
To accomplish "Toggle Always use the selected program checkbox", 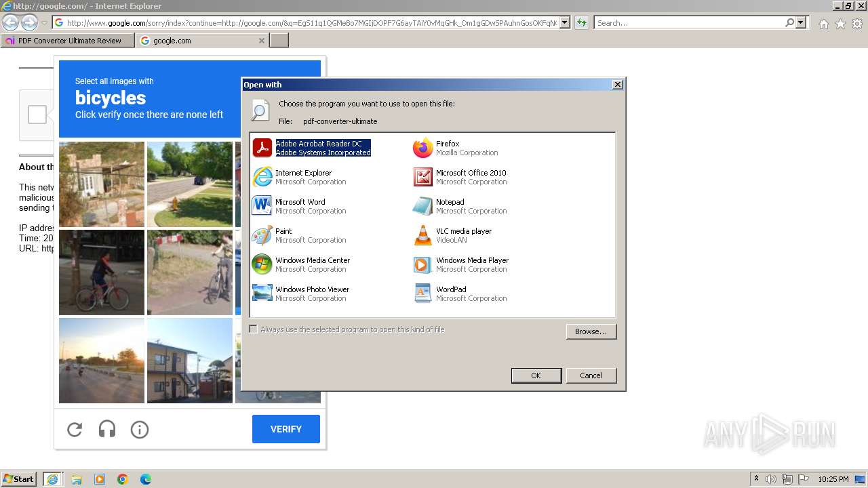I will click(x=254, y=329).
